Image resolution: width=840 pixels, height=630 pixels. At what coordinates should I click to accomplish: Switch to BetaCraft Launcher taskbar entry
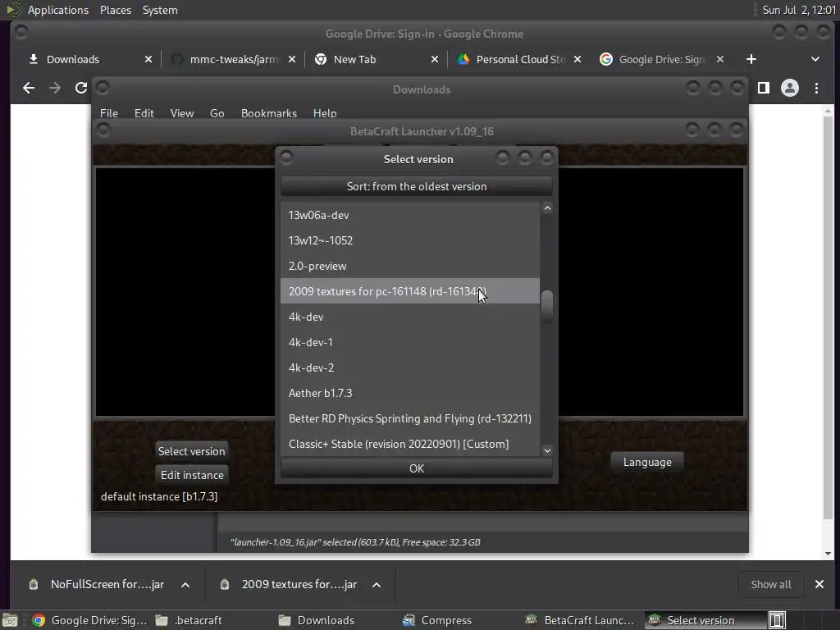[x=580, y=620]
